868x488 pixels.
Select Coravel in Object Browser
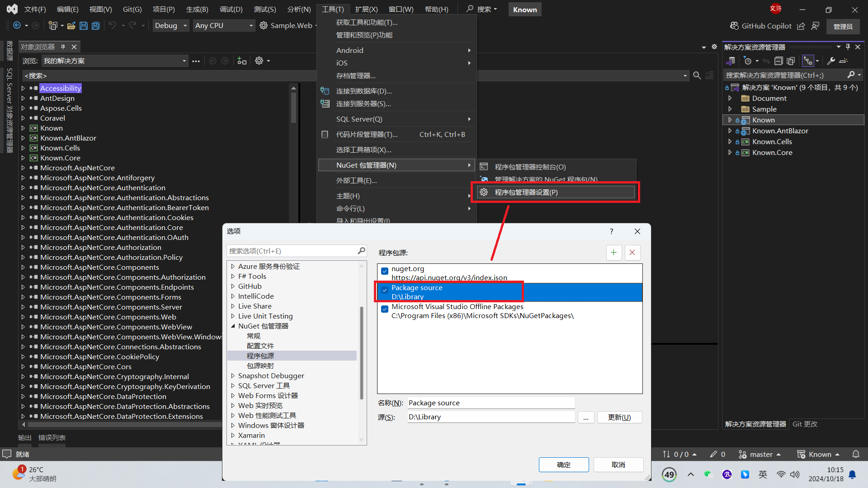tap(53, 118)
